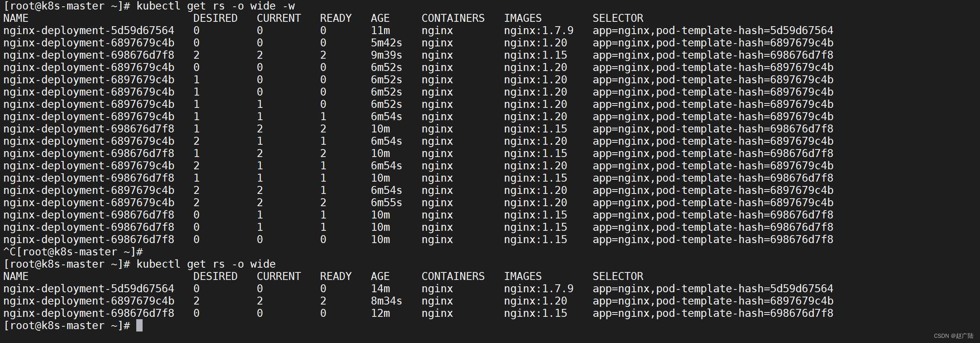The image size is (980, 343).
Task: Click image nginx:1.7.9 in the 11m row
Action: click(539, 31)
